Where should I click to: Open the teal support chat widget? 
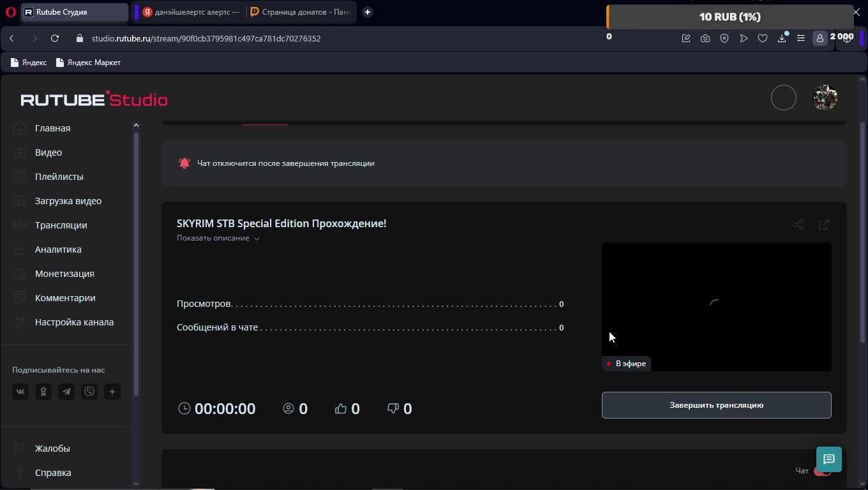[829, 459]
